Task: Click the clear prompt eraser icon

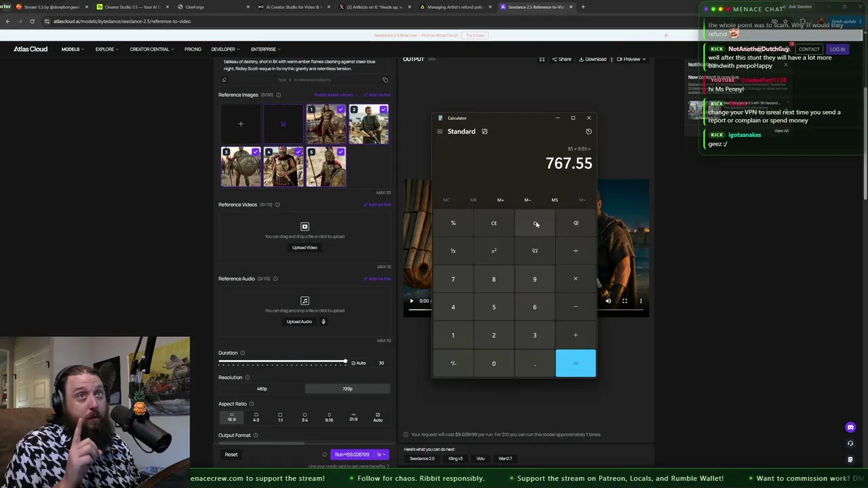Action: point(224,80)
